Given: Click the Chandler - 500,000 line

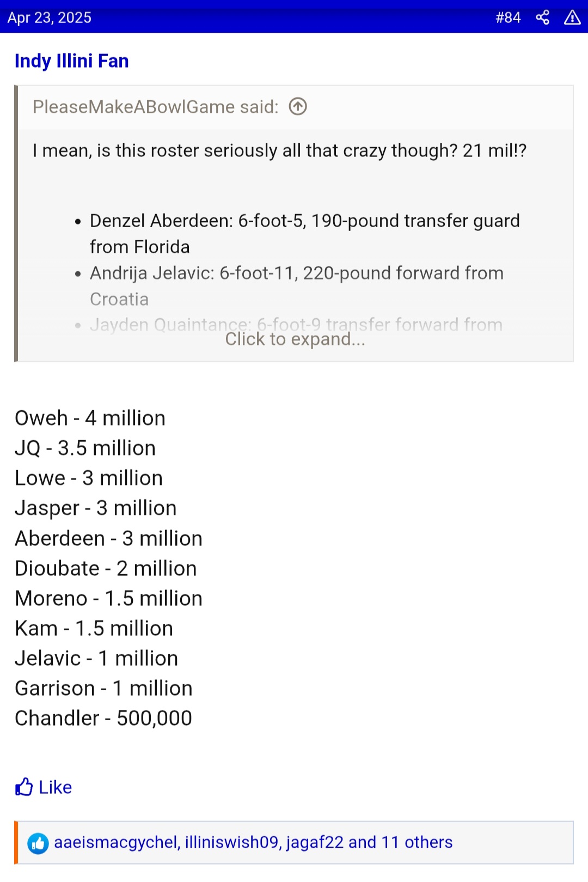Looking at the screenshot, I should point(103,718).
